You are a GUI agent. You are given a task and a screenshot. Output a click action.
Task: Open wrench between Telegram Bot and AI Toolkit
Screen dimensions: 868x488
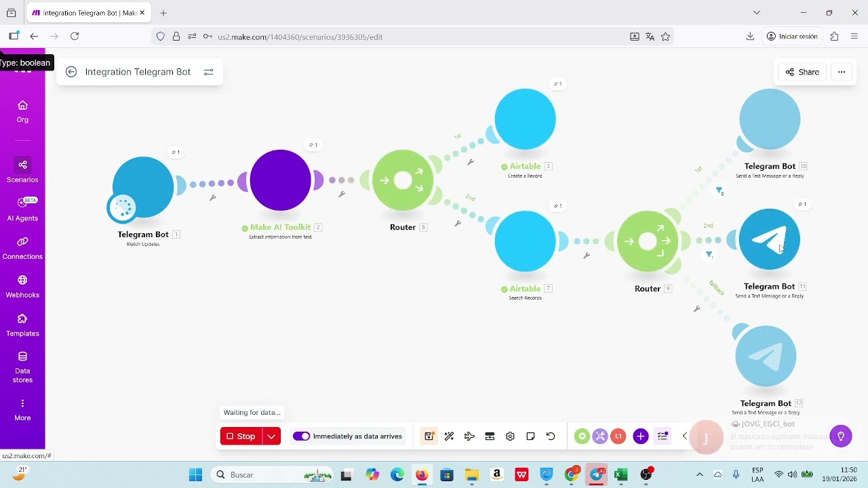pos(212,198)
